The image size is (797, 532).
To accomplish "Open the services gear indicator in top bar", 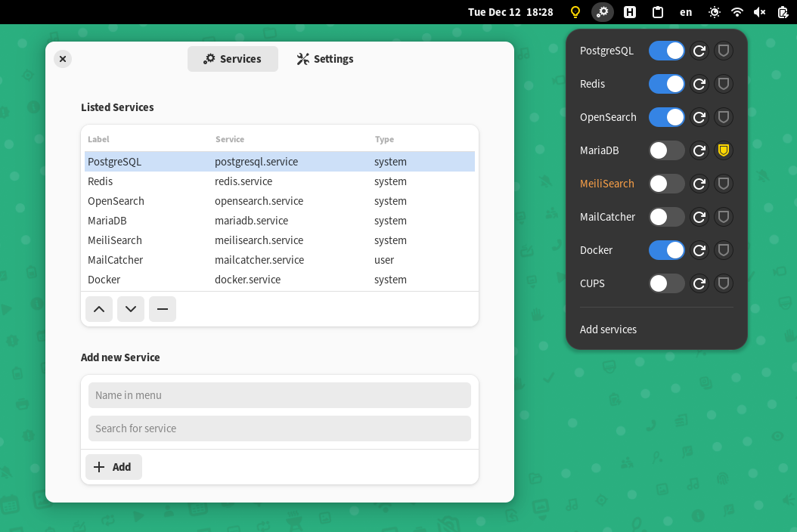I will click(x=603, y=12).
